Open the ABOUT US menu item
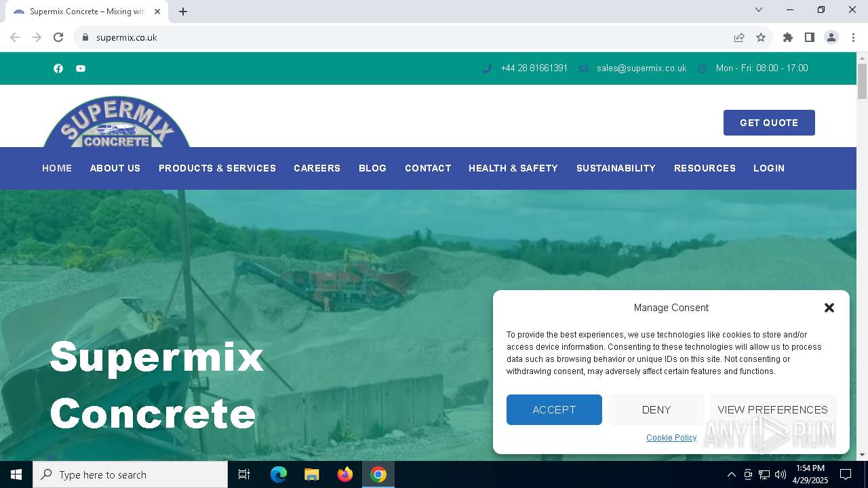The height and width of the screenshot is (488, 868). pyautogui.click(x=115, y=168)
